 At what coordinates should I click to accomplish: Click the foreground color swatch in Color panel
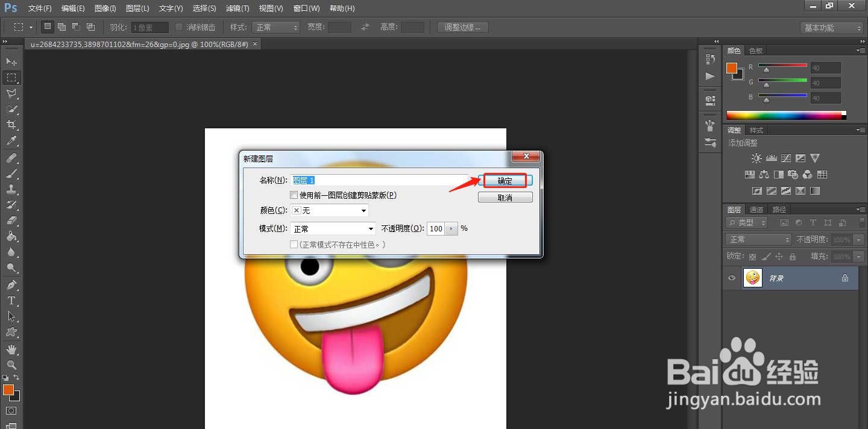(x=732, y=68)
